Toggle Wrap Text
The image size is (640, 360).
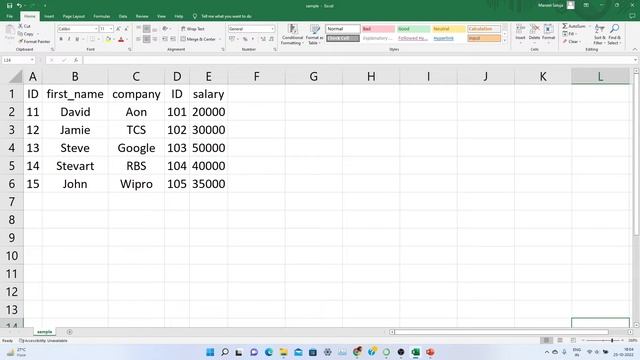point(193,29)
